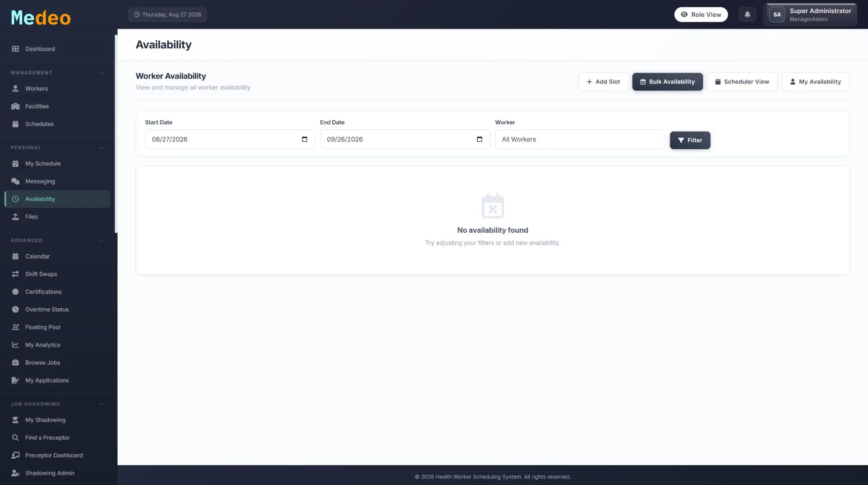Open Preceptor Dashboard in the sidebar
Screen dimensions: 868x485
tap(57, 455)
